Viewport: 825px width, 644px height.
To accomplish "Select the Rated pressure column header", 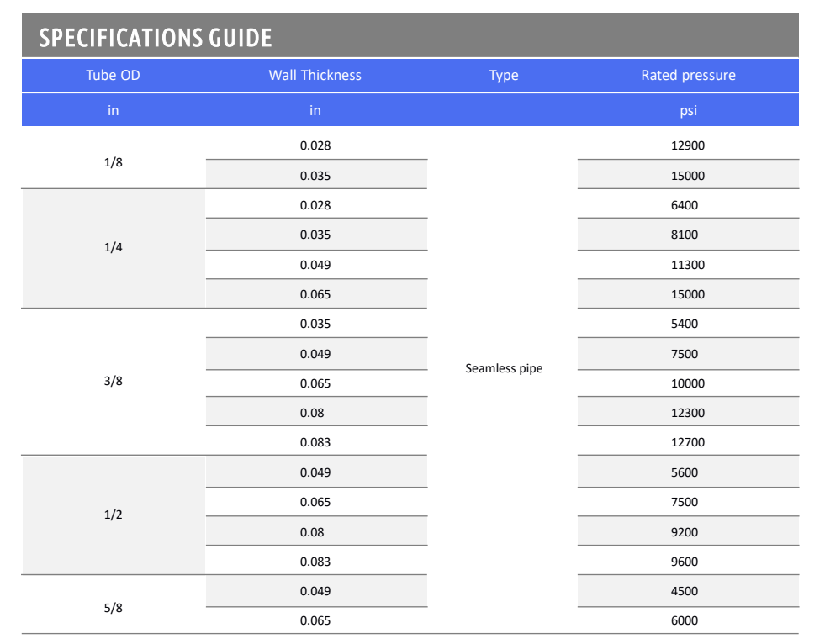I will click(x=688, y=75).
